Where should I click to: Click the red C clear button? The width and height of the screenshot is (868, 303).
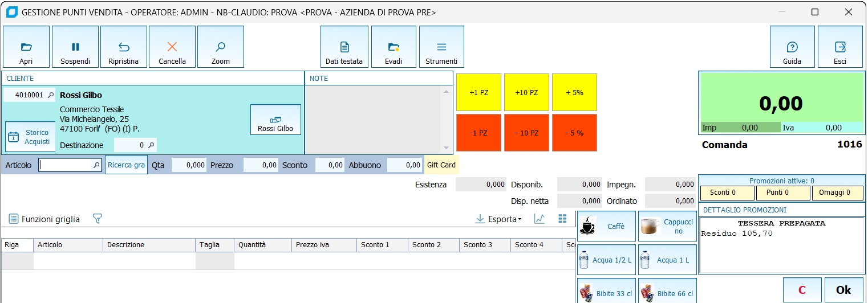(802, 290)
